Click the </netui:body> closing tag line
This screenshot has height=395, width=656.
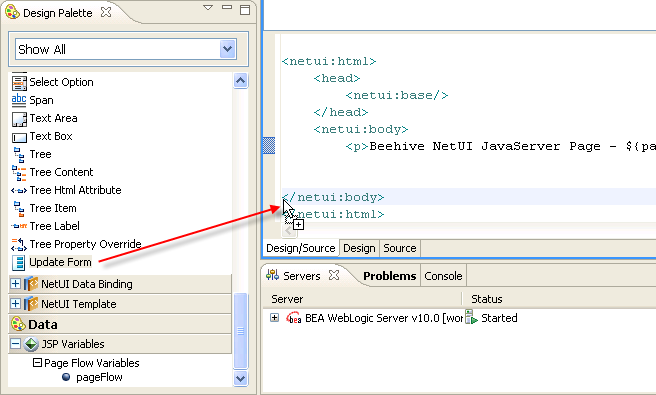[333, 197]
